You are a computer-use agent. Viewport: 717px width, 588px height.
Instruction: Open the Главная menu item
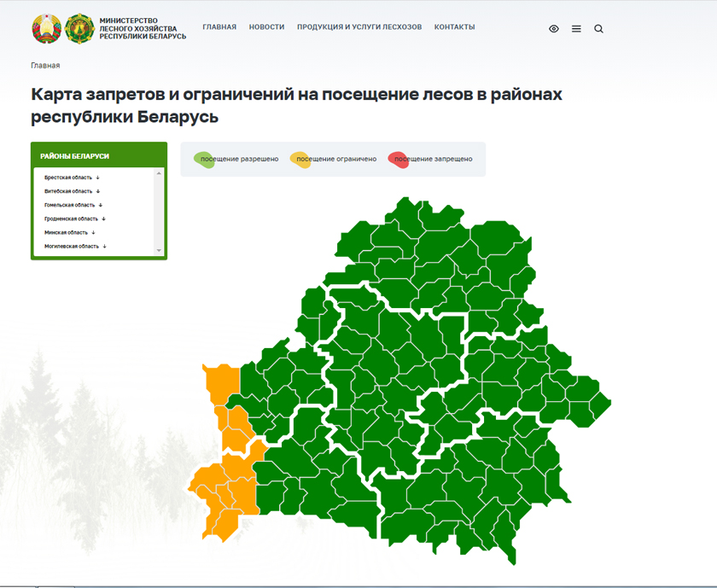coord(219,27)
